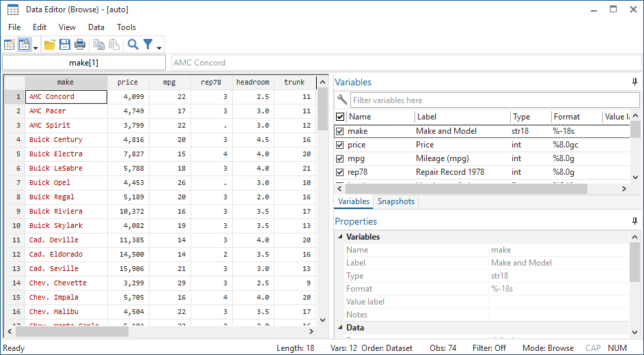Image resolution: width=644 pixels, height=355 pixels.
Task: Click the AMC Concord cell value field
Action: 406,63
